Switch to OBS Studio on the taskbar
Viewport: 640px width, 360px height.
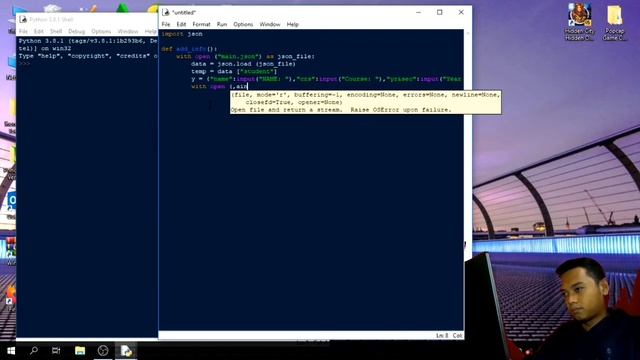tap(103, 351)
